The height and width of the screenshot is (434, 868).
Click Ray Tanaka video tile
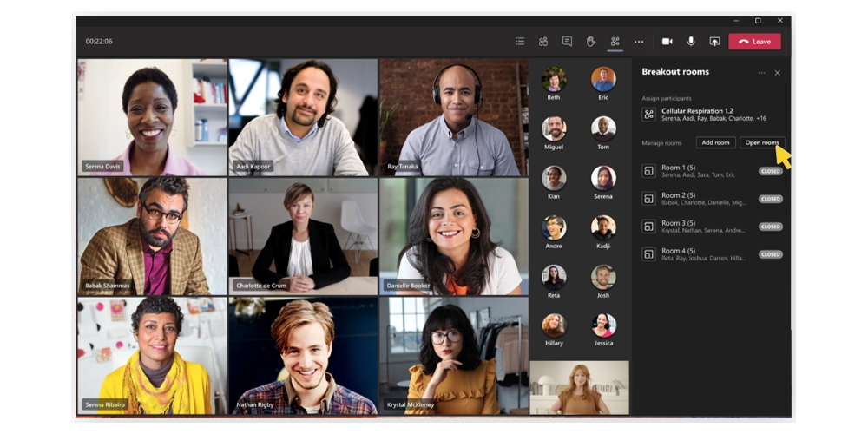pos(453,117)
